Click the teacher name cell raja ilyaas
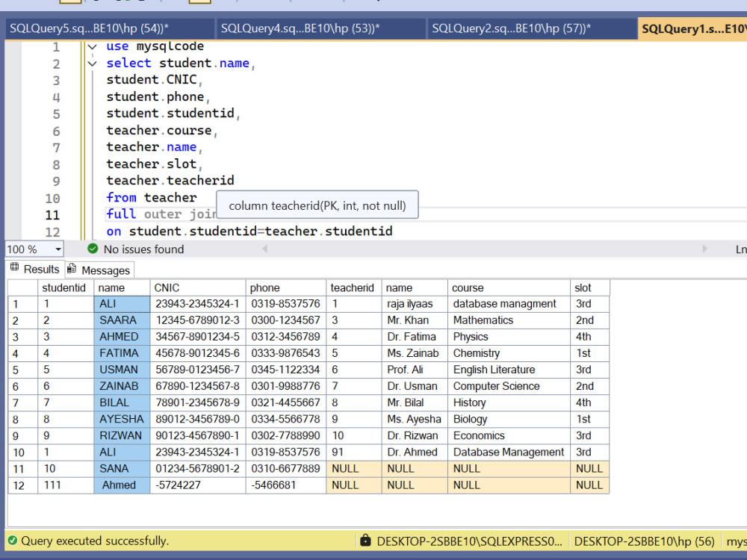 [415, 304]
